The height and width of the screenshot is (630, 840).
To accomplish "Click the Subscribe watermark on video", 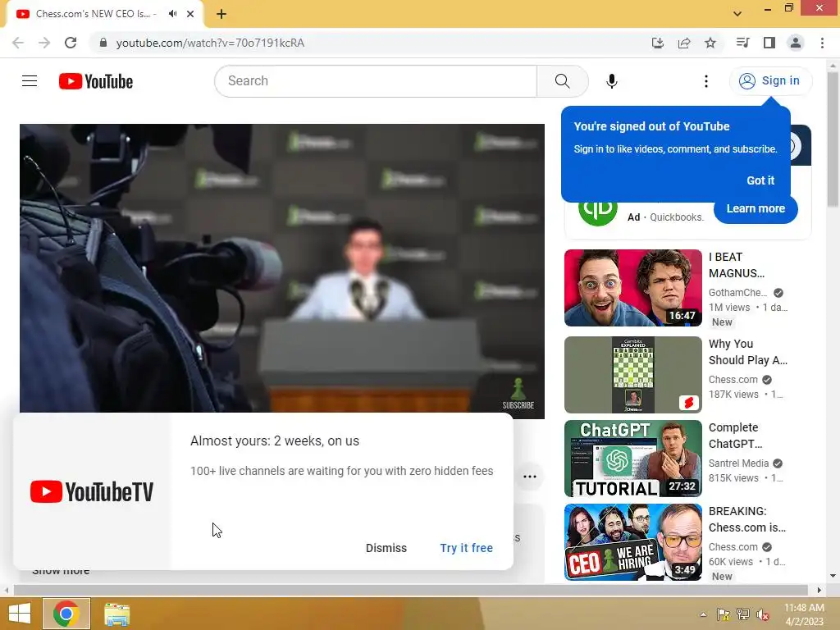I will (x=518, y=393).
